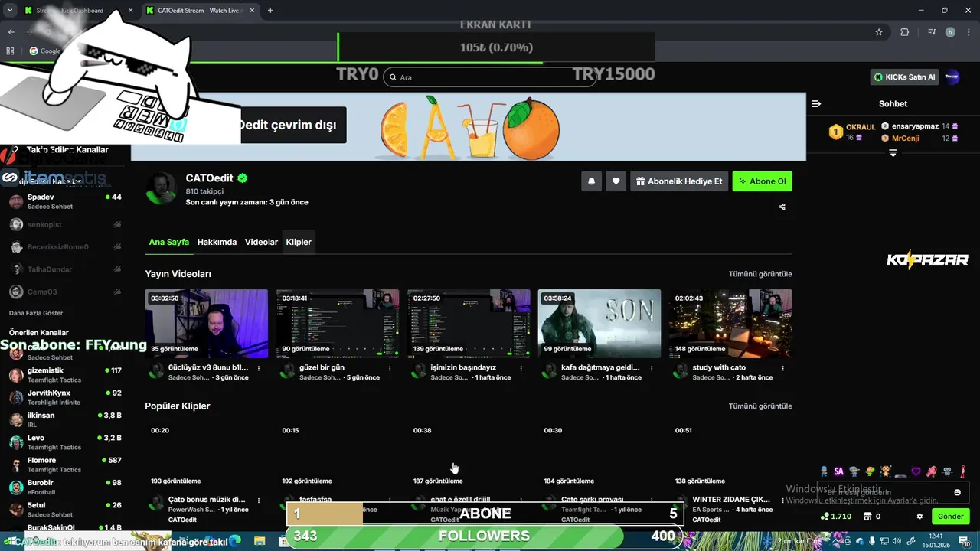Click the notification bell on CATOedit's channel
The height and width of the screenshot is (551, 980).
(x=591, y=181)
